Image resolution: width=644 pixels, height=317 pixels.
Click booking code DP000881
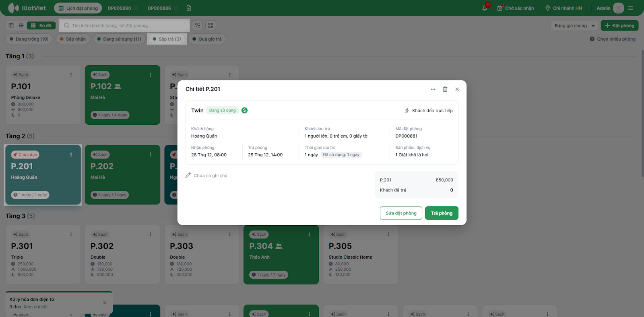click(x=406, y=136)
